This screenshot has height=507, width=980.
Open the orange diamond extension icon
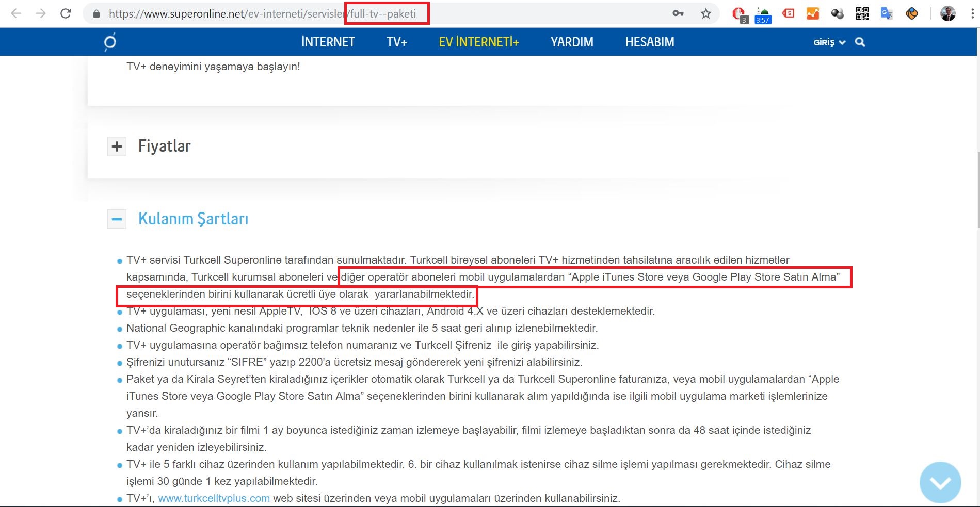912,13
